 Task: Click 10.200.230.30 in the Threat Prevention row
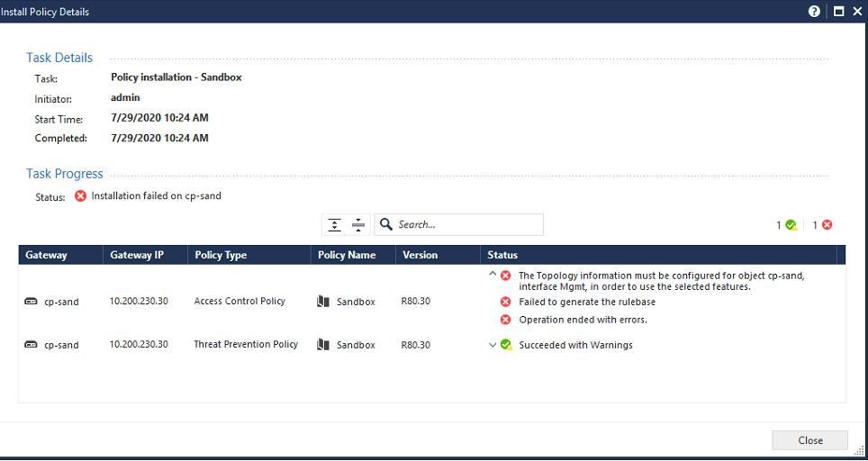click(x=139, y=344)
